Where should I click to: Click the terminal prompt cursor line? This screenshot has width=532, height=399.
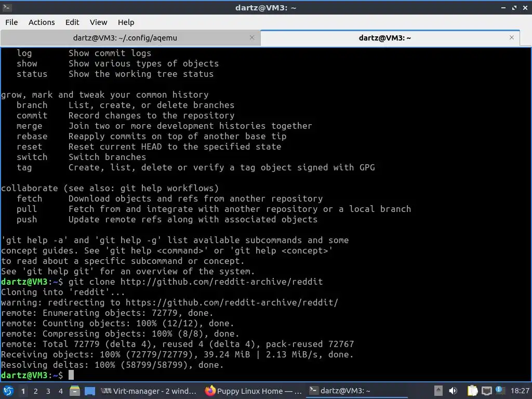(x=37, y=375)
